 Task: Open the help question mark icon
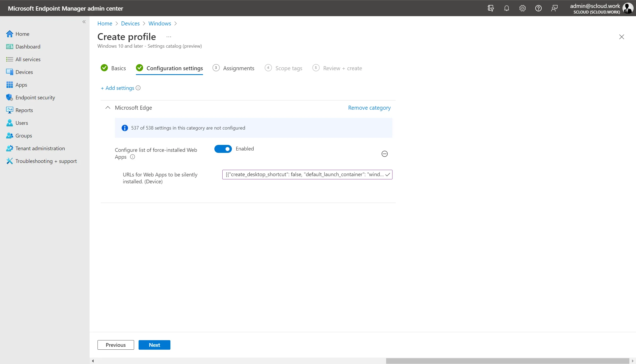(538, 8)
